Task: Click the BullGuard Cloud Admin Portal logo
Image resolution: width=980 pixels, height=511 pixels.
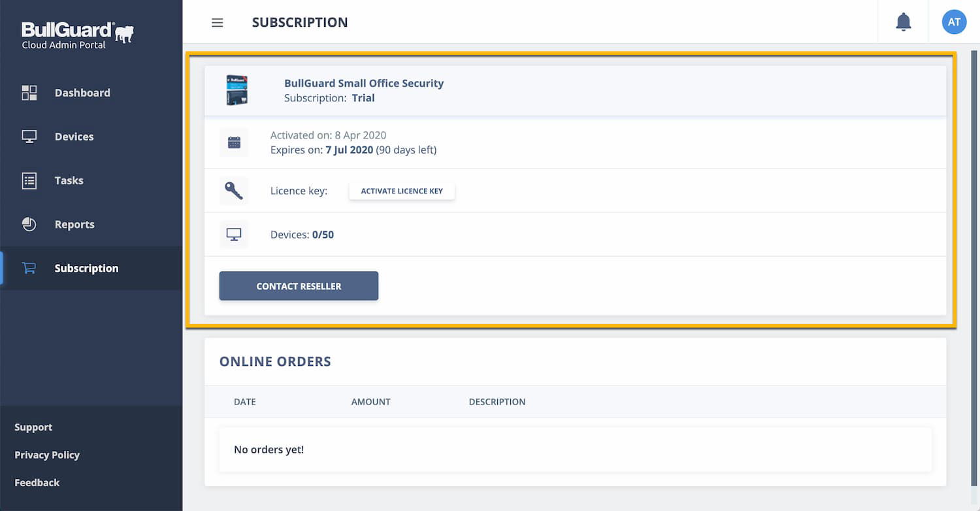Action: [x=77, y=35]
